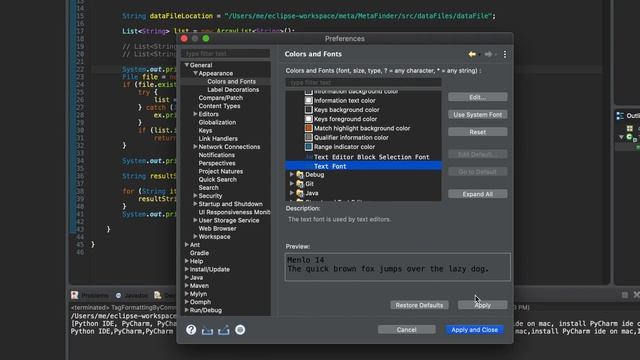This screenshot has height=360, width=640.
Task: Click the Java category folder icon in the fonts list
Action: tap(300, 193)
